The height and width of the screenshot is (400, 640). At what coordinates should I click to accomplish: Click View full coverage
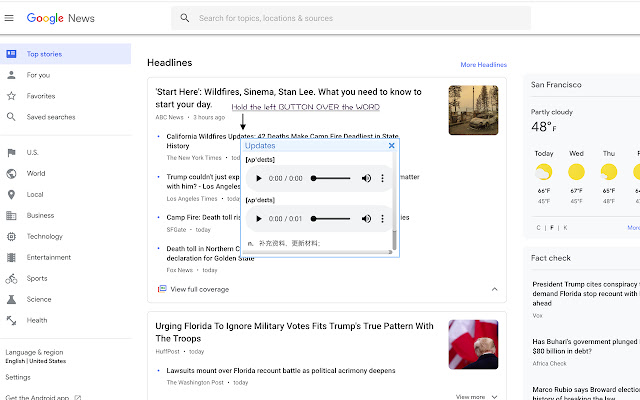200,289
